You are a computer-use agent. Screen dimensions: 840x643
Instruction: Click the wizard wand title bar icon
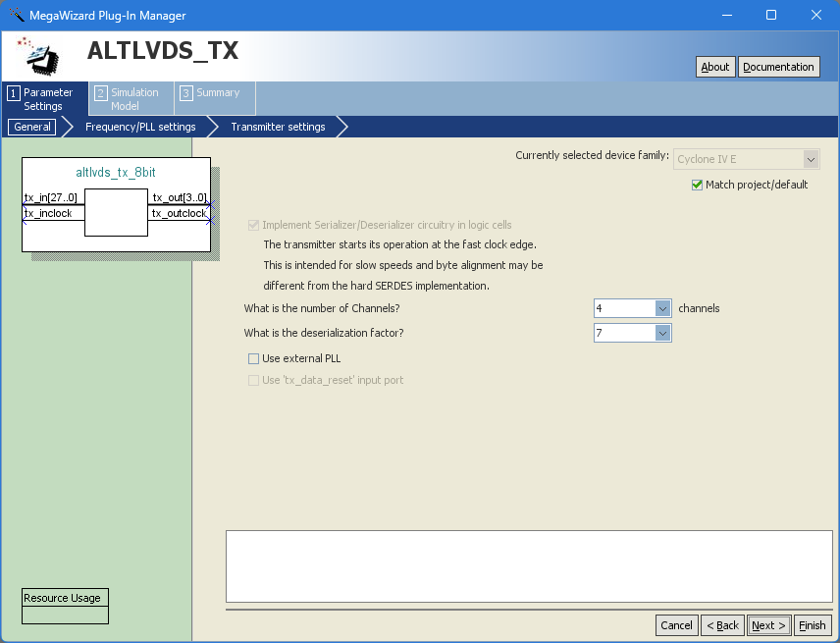(16, 15)
